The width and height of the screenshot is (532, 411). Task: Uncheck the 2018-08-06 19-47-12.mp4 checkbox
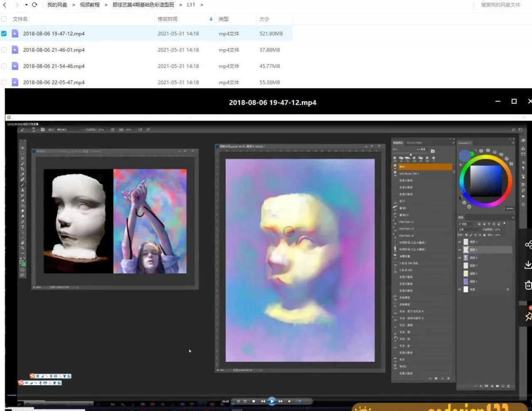click(4, 34)
